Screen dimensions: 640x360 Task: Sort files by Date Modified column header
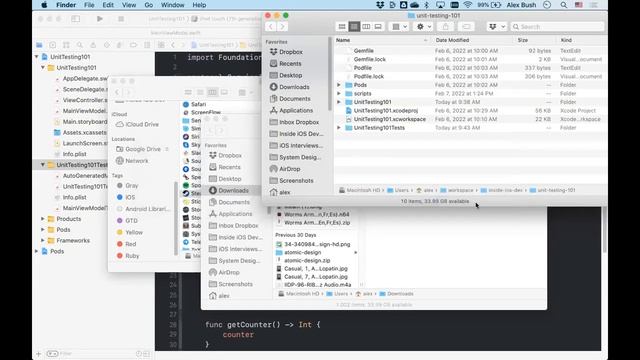pos(472,40)
